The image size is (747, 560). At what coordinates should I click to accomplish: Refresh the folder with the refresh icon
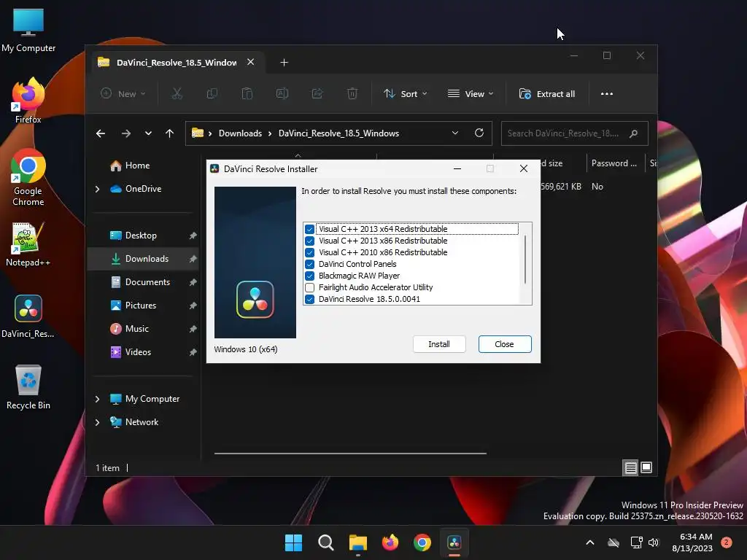pos(479,133)
